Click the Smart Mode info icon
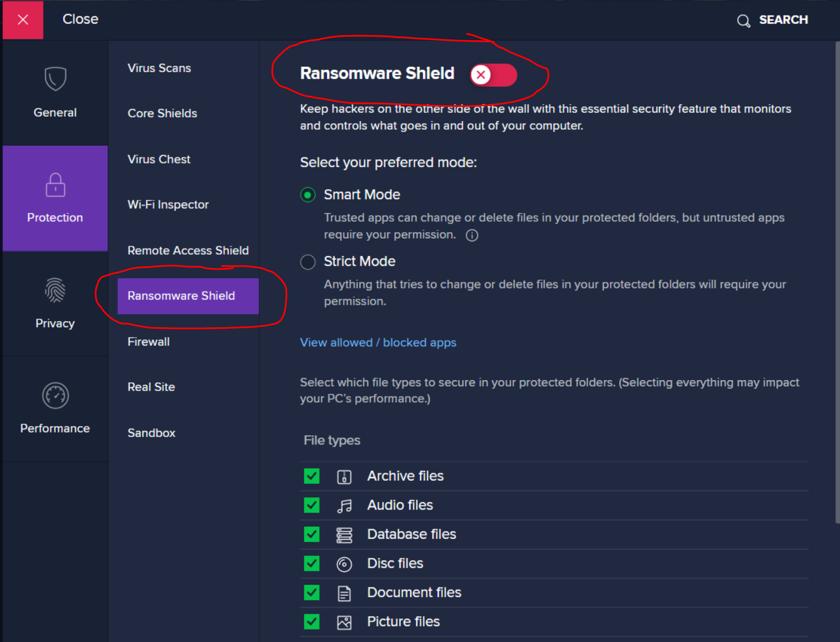 pos(472,235)
